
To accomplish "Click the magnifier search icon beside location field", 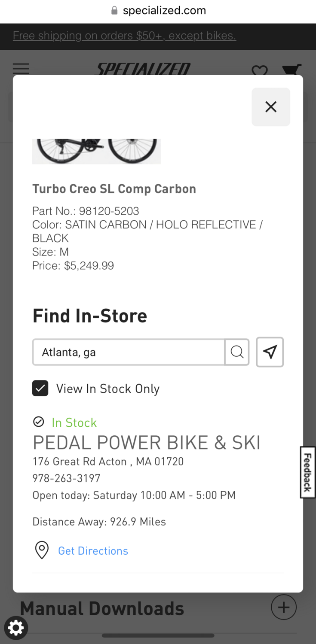I will click(x=237, y=352).
